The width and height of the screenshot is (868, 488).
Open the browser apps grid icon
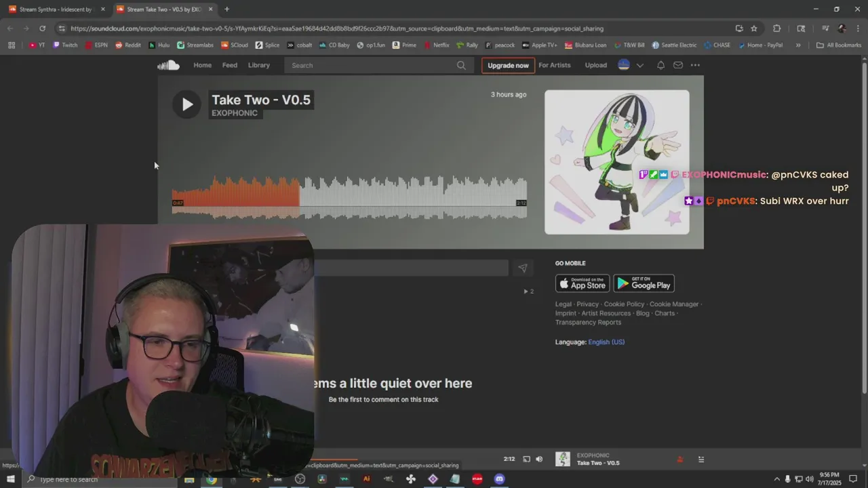point(12,45)
